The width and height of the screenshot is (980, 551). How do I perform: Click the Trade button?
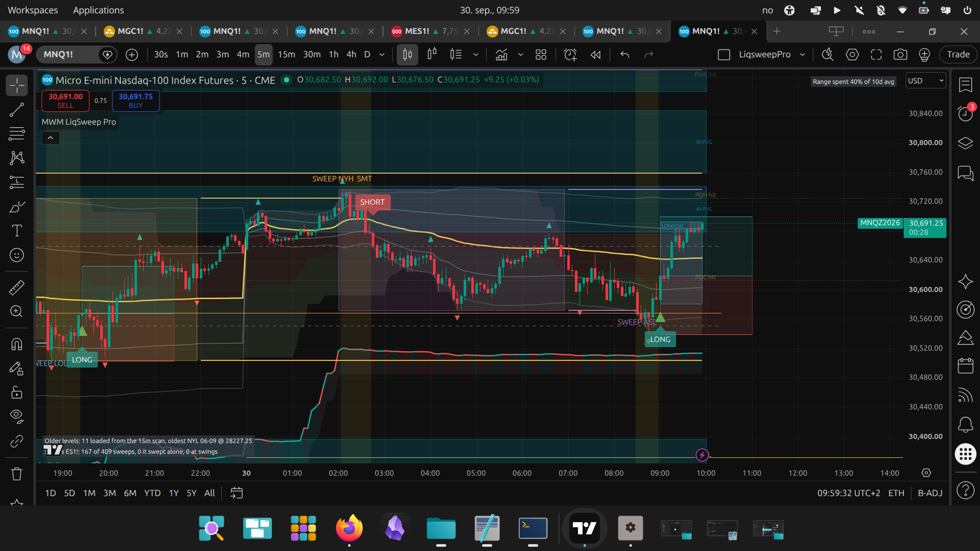coord(958,55)
